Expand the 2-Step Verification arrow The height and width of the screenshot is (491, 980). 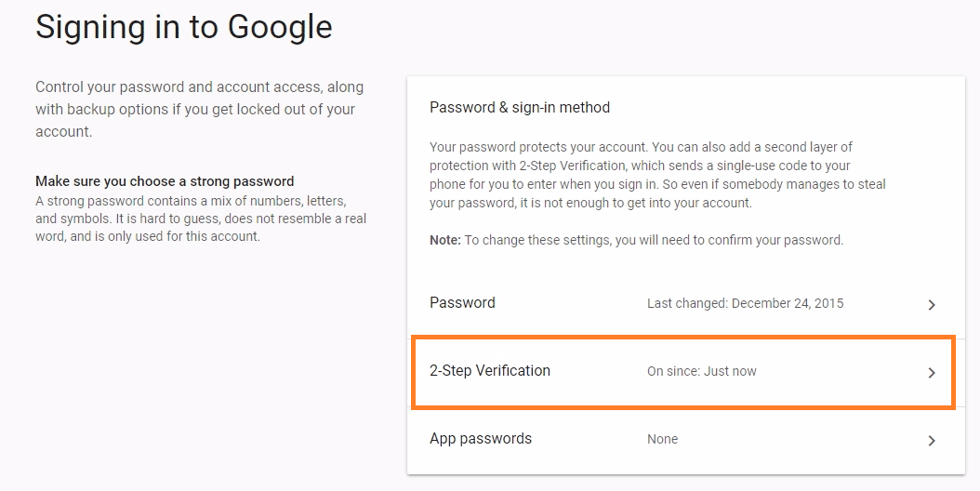[x=932, y=372]
